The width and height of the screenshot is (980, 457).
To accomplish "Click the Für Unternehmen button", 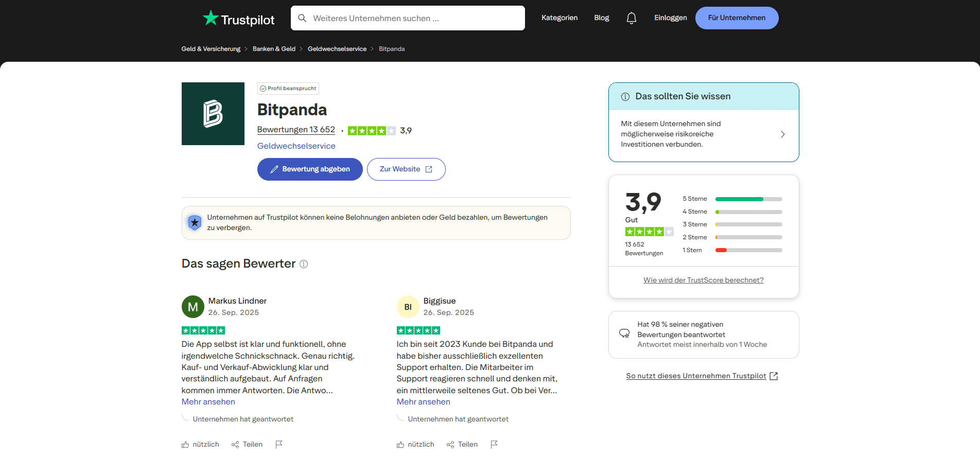I will 737,18.
